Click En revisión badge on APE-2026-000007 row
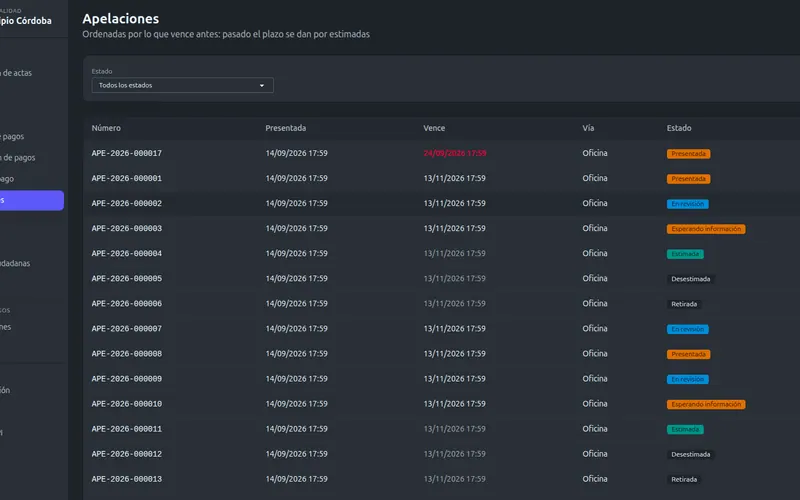 687,329
